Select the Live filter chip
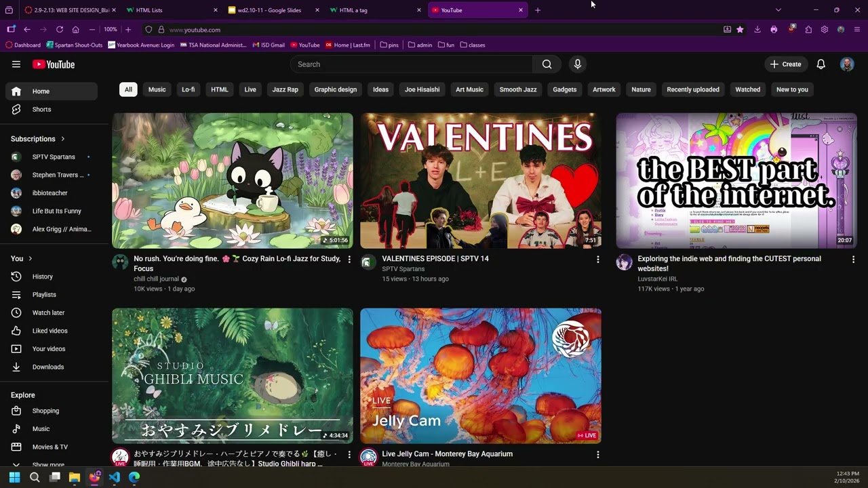This screenshot has width=868, height=488. pyautogui.click(x=250, y=89)
